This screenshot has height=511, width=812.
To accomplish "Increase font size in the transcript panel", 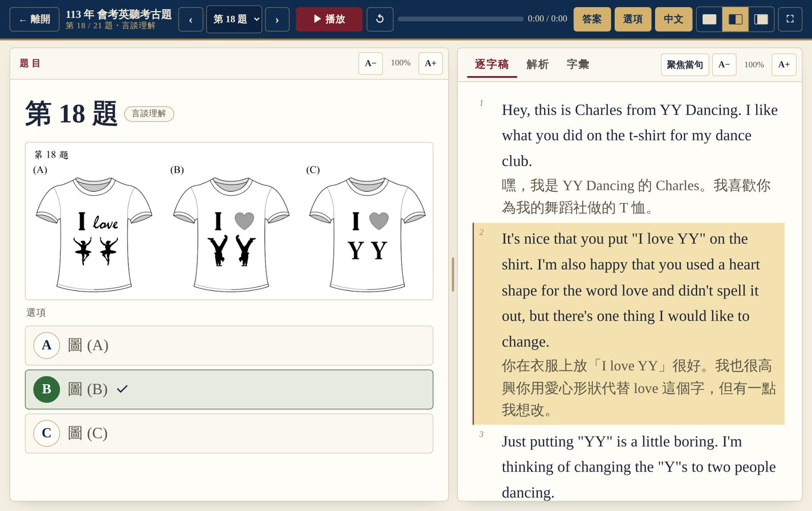I will click(784, 64).
